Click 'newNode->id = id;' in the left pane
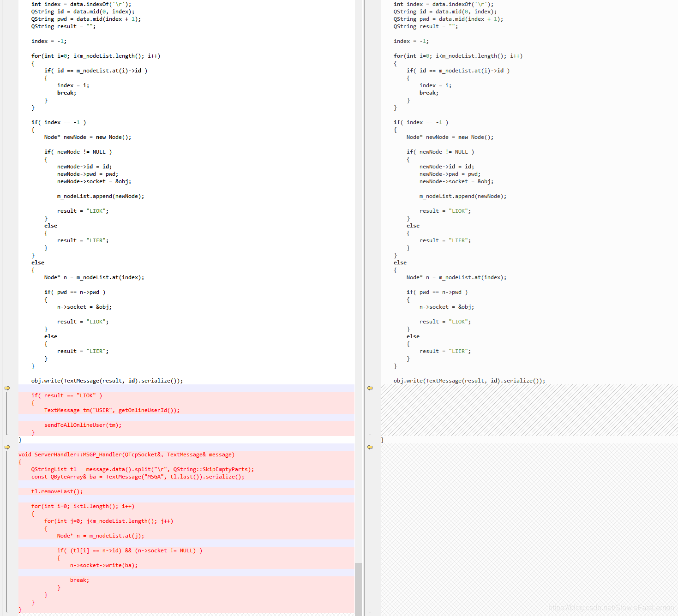Screen dimensions: 678x616 tap(84, 167)
